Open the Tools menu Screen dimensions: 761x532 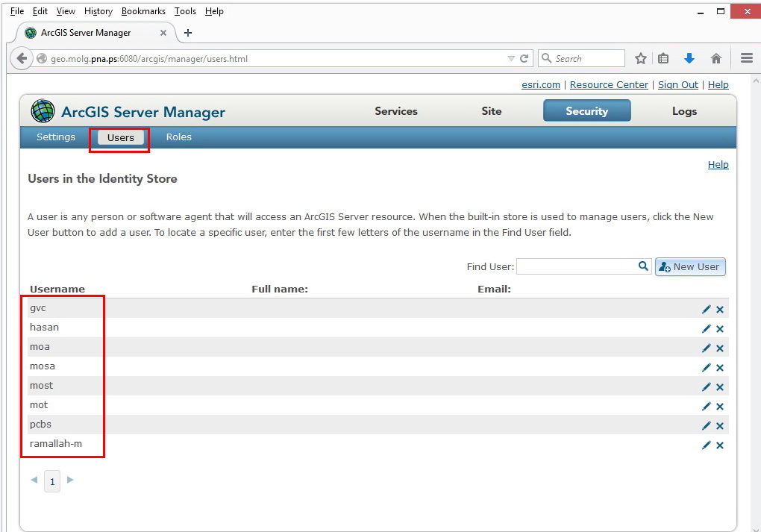(x=185, y=11)
